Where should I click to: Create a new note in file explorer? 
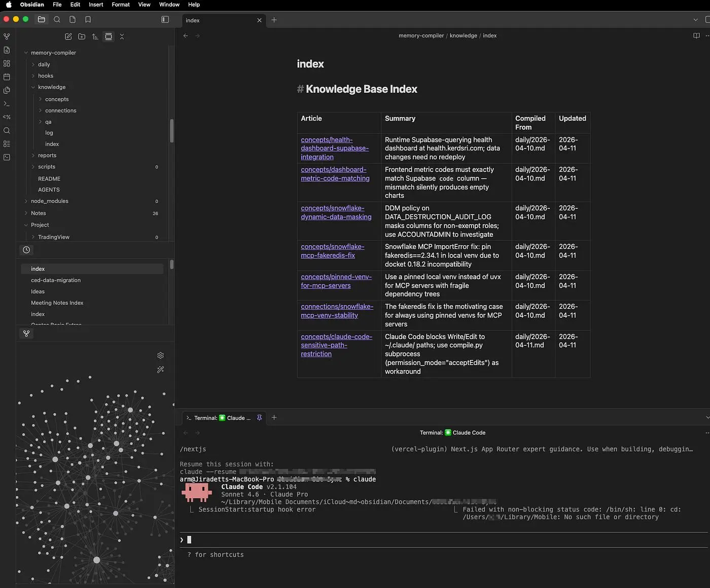coord(68,36)
